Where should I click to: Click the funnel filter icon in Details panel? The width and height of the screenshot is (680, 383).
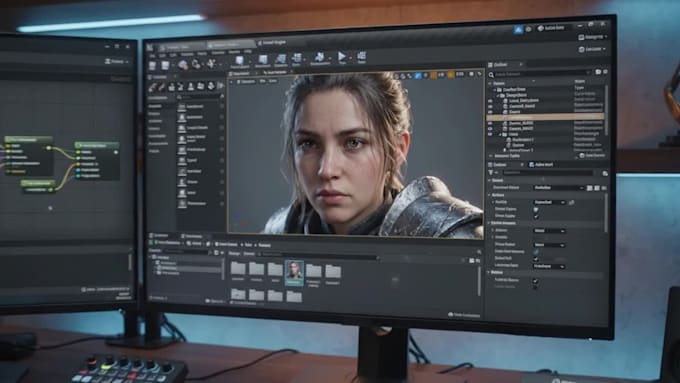click(x=491, y=173)
